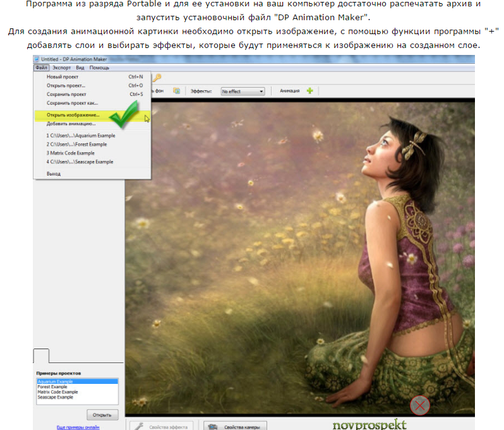Click the Открыть button
The width and height of the screenshot is (504, 430).
pyautogui.click(x=102, y=415)
